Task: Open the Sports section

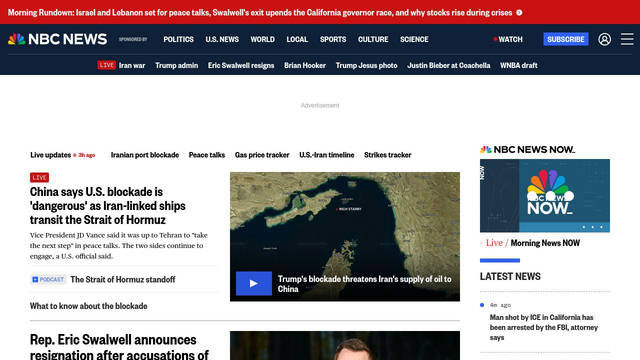Action: [x=333, y=39]
